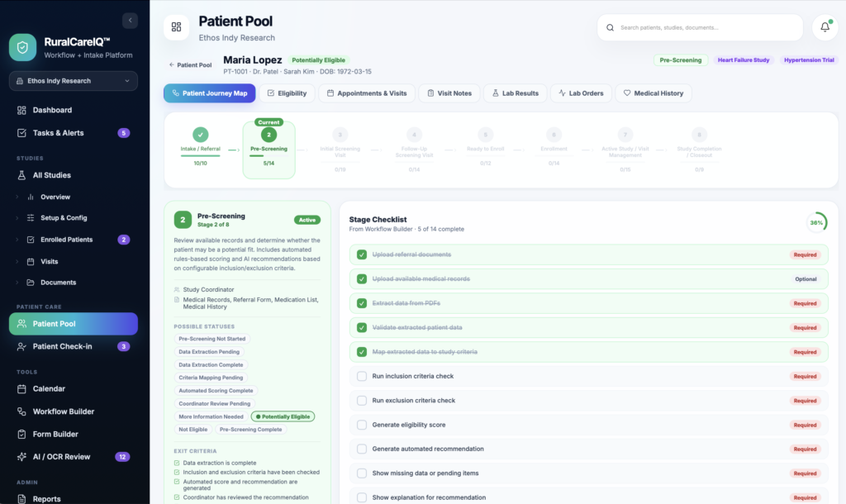The width and height of the screenshot is (846, 504).
Task: Click the RuralCareIQ shield logo
Action: tap(22, 47)
